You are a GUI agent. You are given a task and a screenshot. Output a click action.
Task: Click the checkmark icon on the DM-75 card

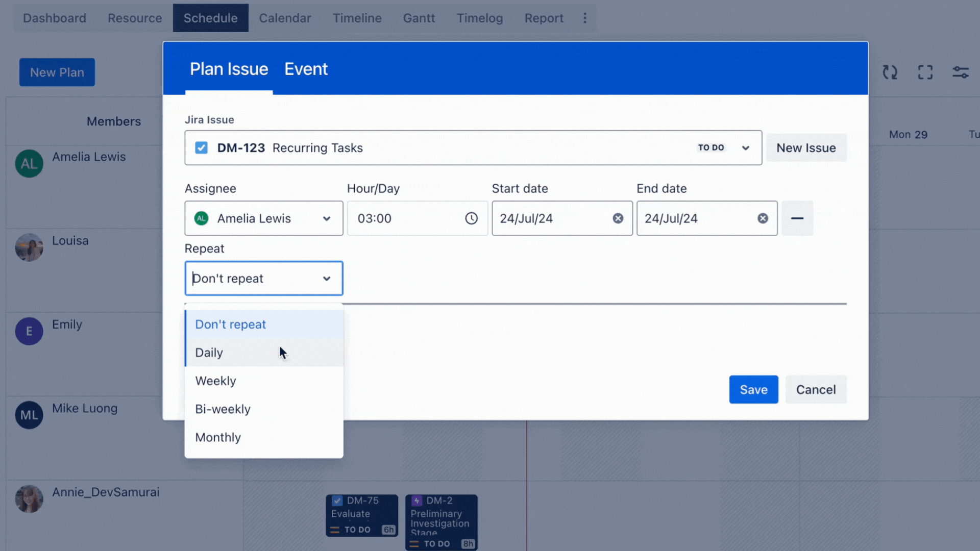point(337,500)
